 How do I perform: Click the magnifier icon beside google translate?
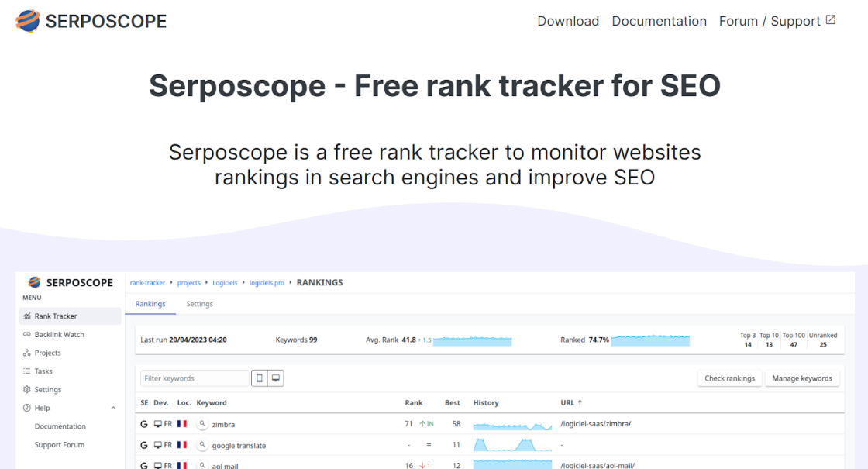pos(202,446)
